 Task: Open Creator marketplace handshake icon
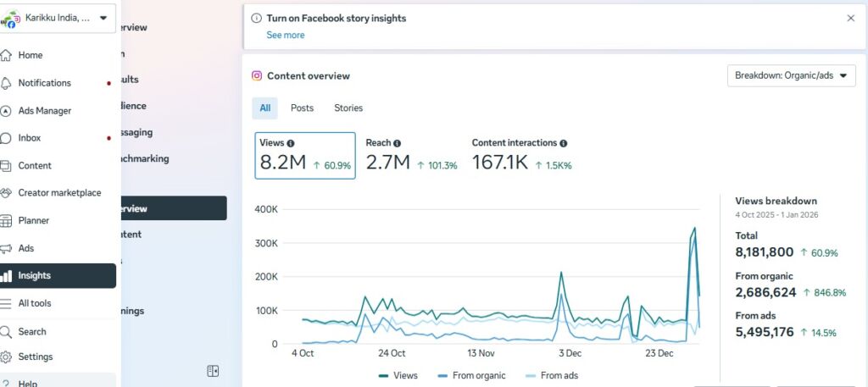[x=7, y=193]
